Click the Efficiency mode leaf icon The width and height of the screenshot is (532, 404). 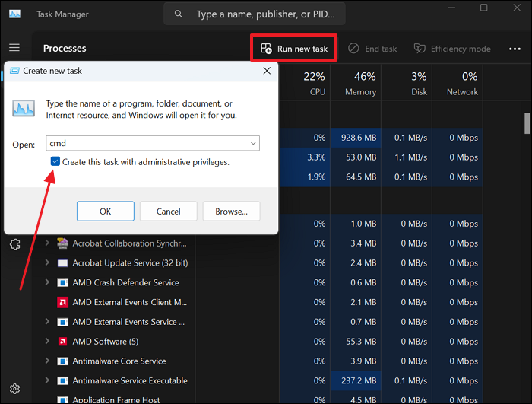420,49
